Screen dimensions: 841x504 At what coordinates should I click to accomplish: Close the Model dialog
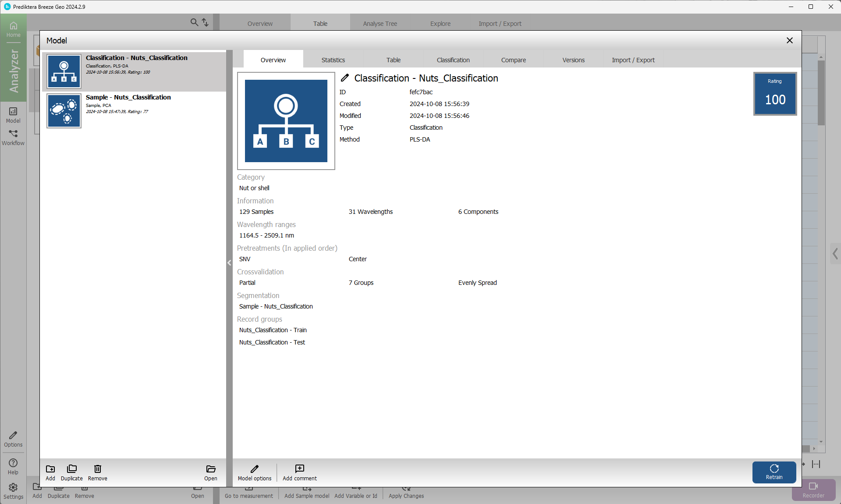pyautogui.click(x=789, y=40)
